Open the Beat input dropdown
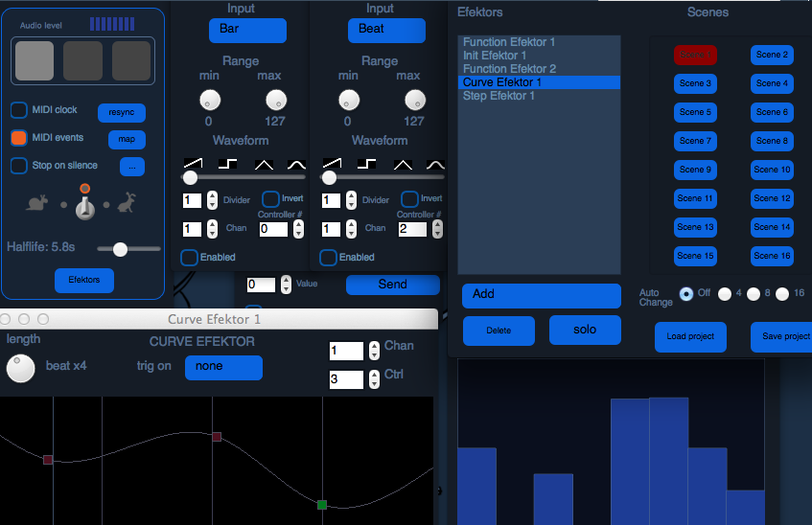Screen dimensions: 812x525 pos(386,31)
